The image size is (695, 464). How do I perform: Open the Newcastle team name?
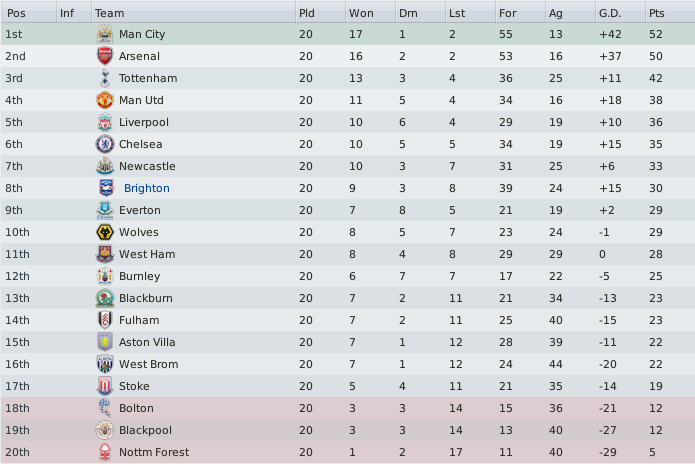[x=147, y=166]
